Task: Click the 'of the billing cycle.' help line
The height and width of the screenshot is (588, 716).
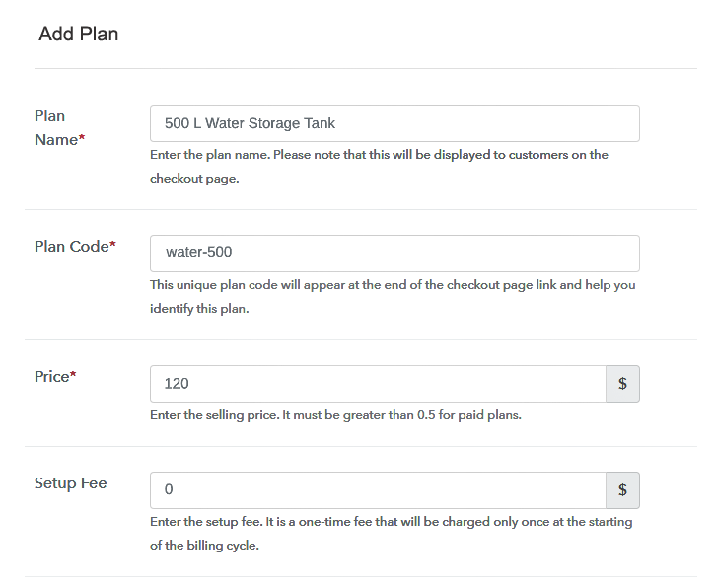Action: pos(204,546)
